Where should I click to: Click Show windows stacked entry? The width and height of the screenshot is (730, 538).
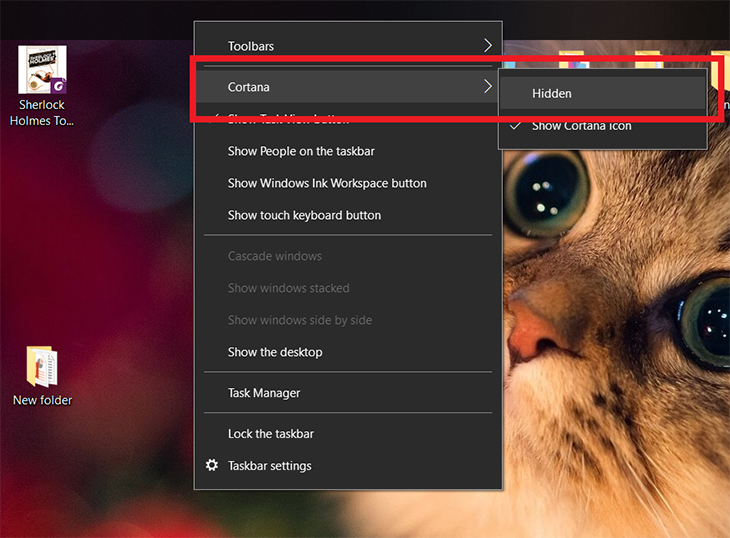coord(348,288)
